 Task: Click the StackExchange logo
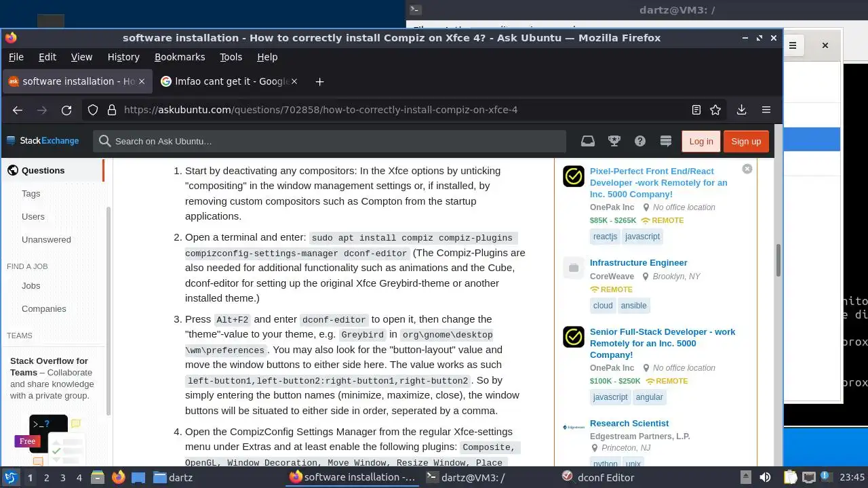coord(43,141)
